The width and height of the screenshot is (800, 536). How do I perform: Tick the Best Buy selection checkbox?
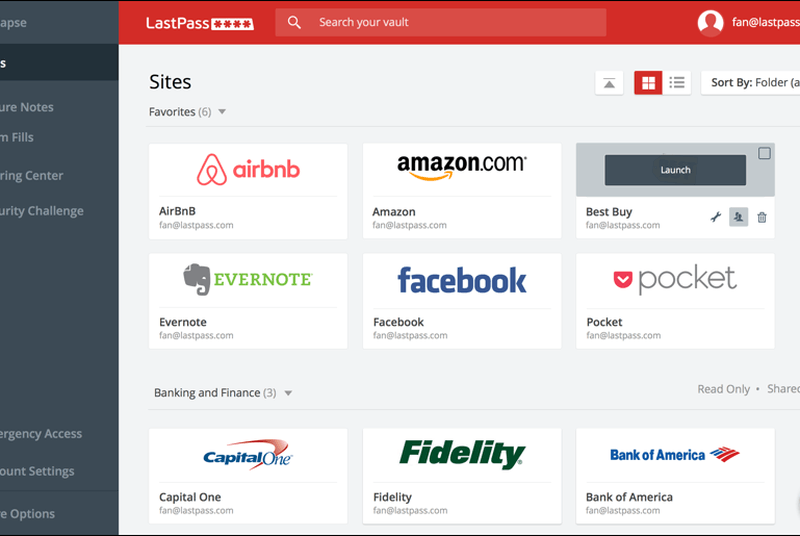click(764, 154)
